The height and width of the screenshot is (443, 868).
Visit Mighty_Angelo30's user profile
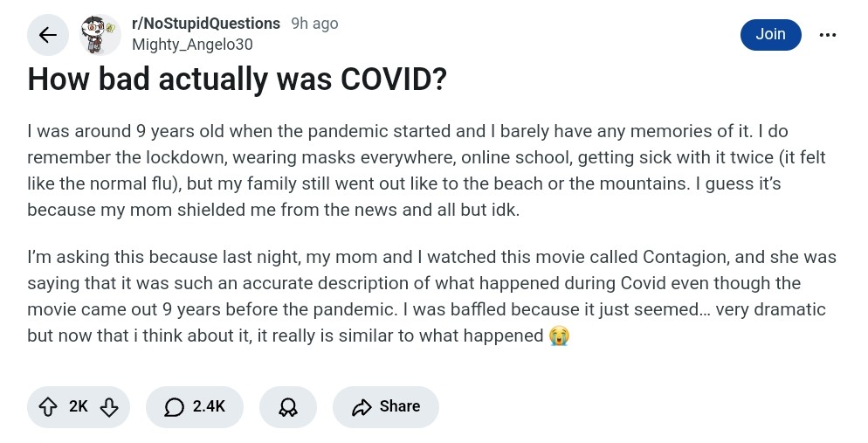(192, 45)
